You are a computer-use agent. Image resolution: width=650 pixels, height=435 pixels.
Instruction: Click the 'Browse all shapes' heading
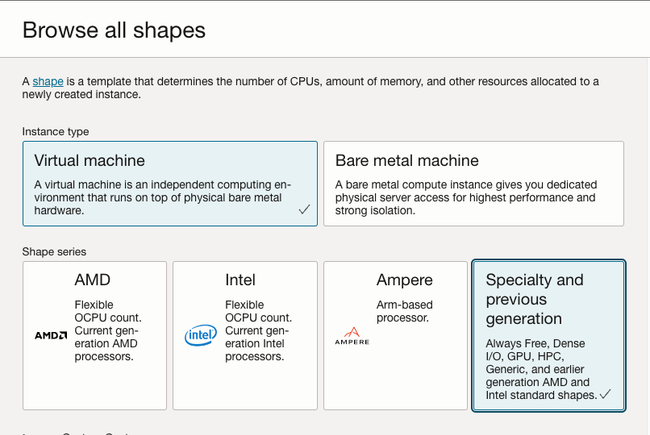(114, 30)
